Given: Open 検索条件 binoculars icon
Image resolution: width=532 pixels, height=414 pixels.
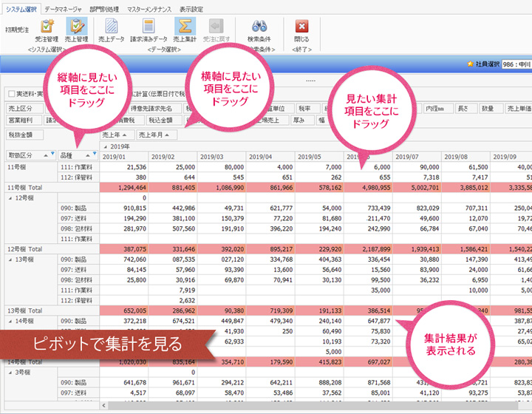Looking at the screenshot, I should coord(259,29).
